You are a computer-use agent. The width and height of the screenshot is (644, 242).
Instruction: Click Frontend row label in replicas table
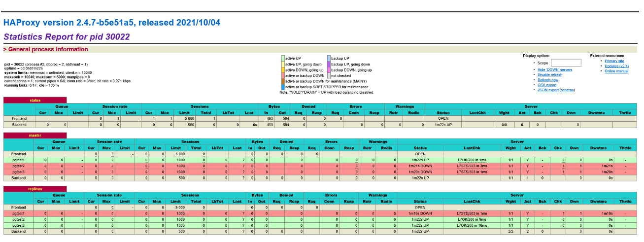(x=19, y=207)
